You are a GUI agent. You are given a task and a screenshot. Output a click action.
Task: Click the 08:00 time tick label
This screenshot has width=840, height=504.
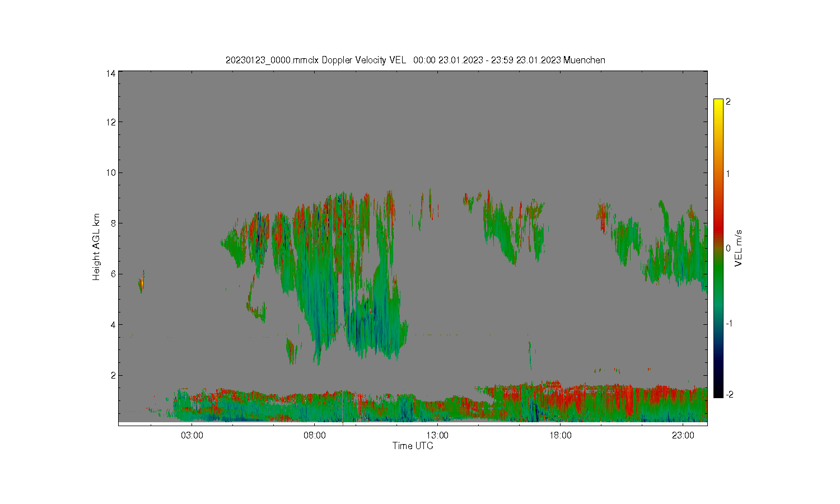[x=315, y=435]
